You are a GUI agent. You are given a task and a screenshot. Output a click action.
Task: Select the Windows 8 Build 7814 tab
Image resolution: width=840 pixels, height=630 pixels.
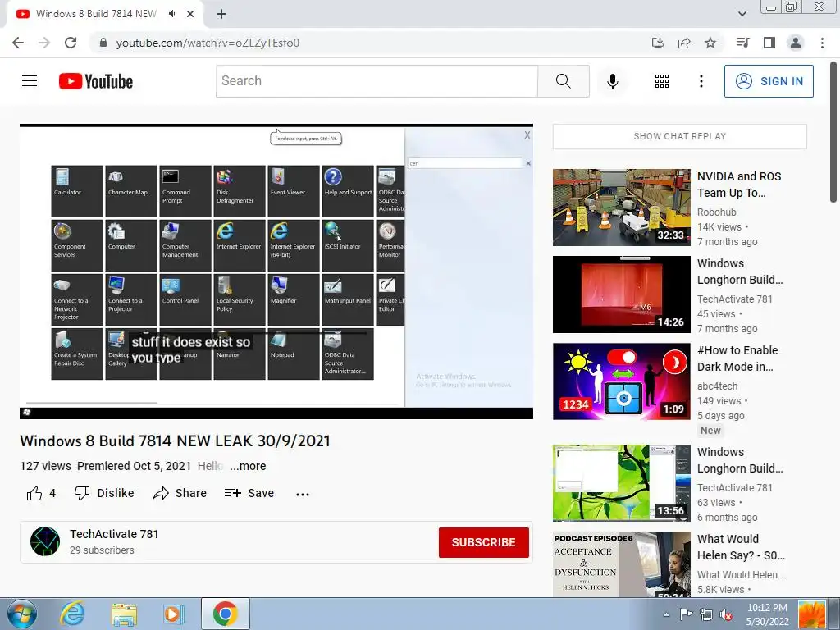97,14
